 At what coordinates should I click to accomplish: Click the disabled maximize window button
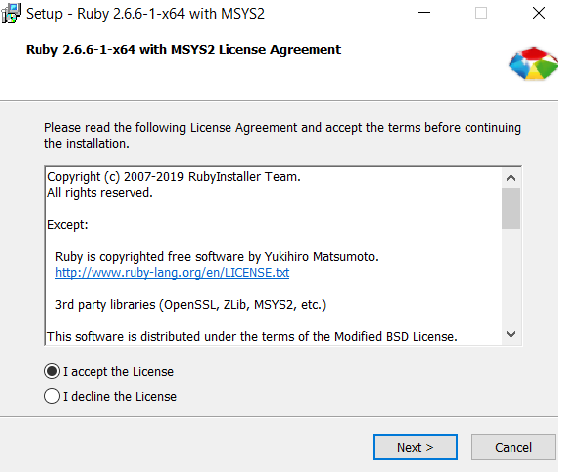pyautogui.click(x=481, y=13)
